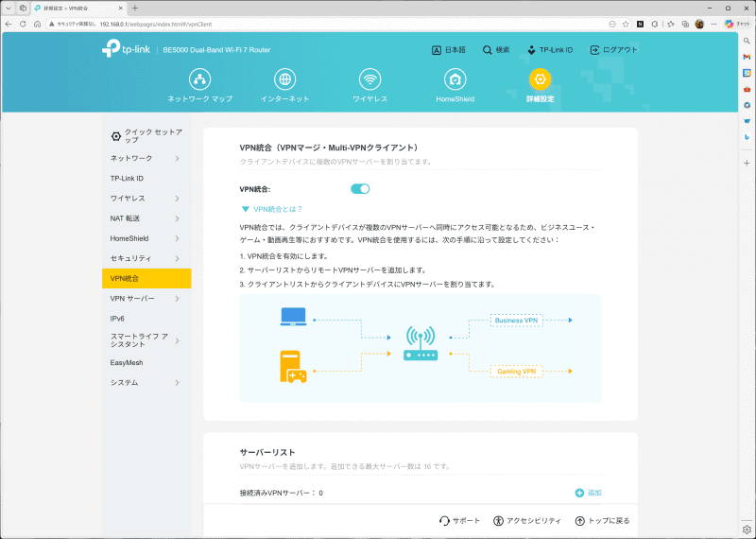Screen dimensions: 756x539
Task: Click the Business VPN diagram label
Action: point(516,320)
